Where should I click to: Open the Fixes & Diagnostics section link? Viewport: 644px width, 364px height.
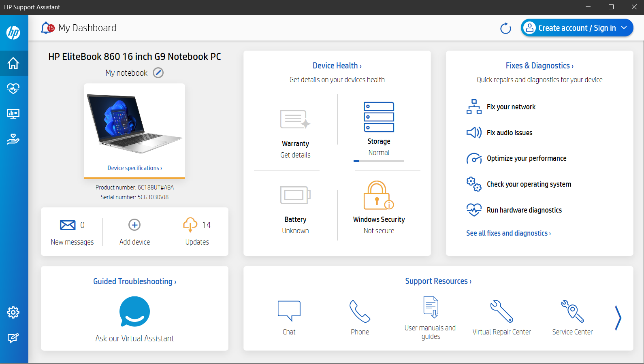coord(540,66)
